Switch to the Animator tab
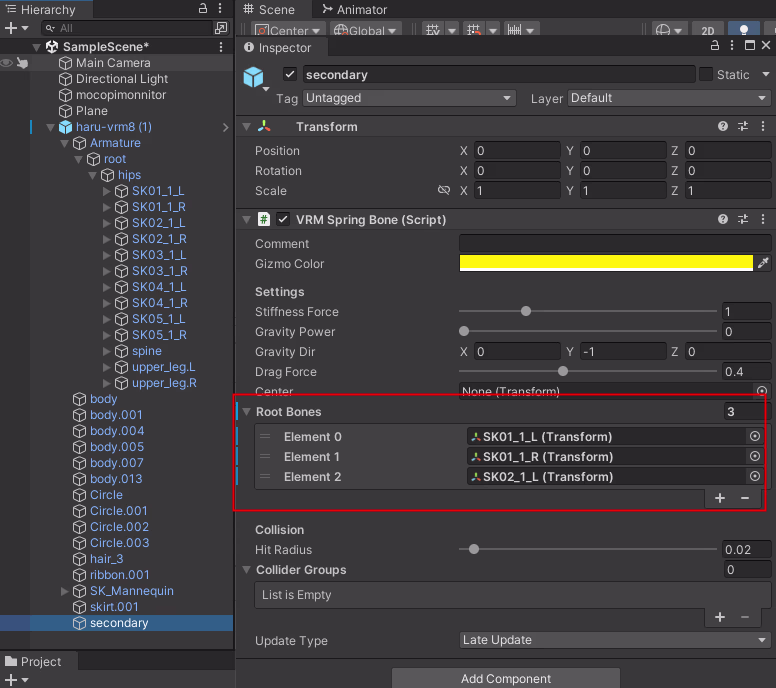This screenshot has height=688, width=776. [355, 9]
